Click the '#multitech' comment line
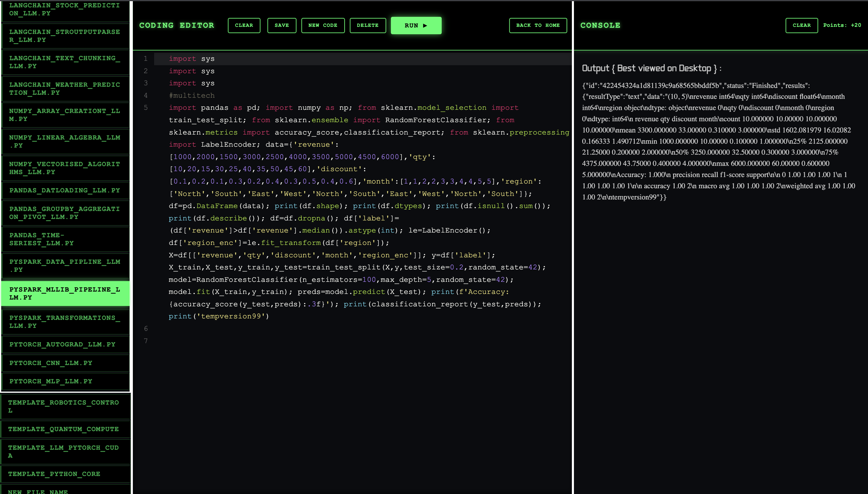 tap(192, 96)
